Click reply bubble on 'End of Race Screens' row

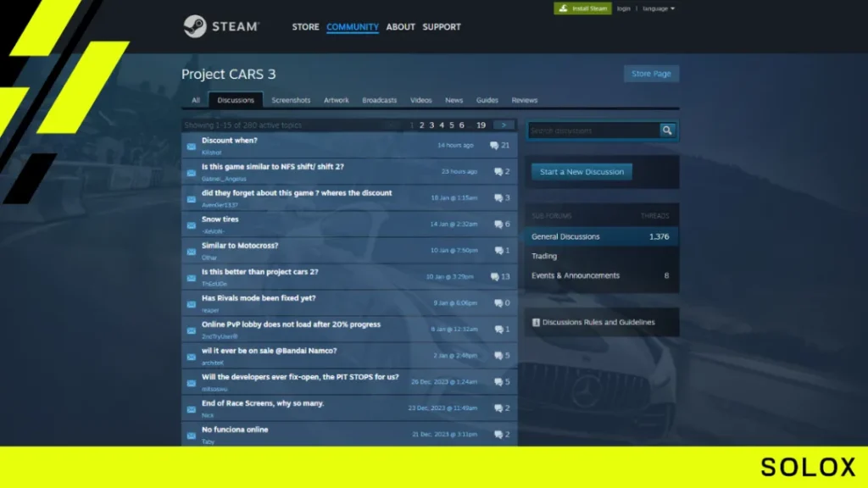(x=498, y=408)
